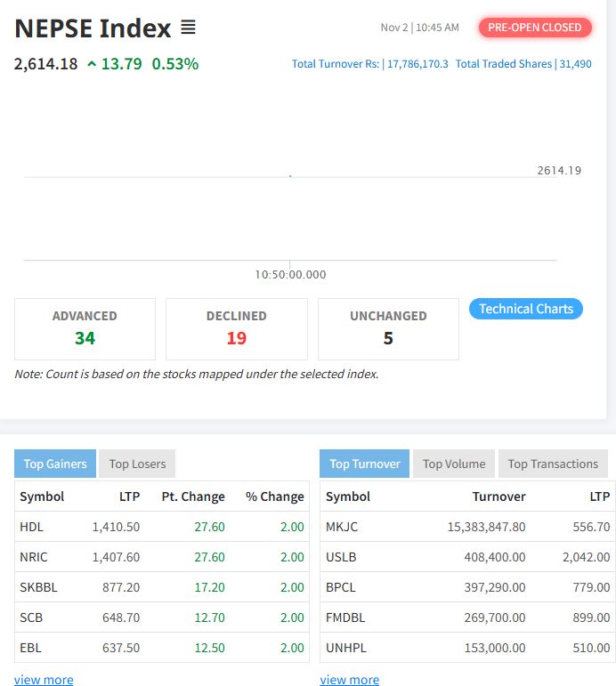Select the UNCHANGED count box
This screenshot has width=616, height=686.
click(388, 328)
